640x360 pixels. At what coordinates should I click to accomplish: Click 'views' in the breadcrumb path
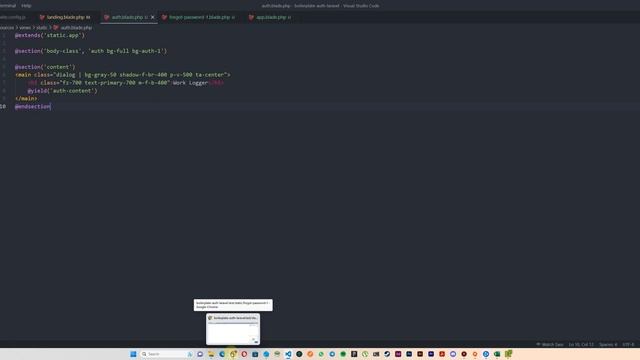[25, 27]
